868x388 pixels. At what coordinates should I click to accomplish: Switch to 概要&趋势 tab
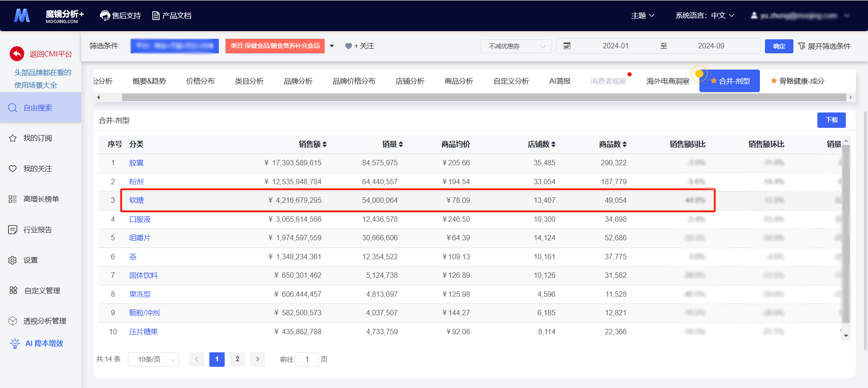point(149,81)
